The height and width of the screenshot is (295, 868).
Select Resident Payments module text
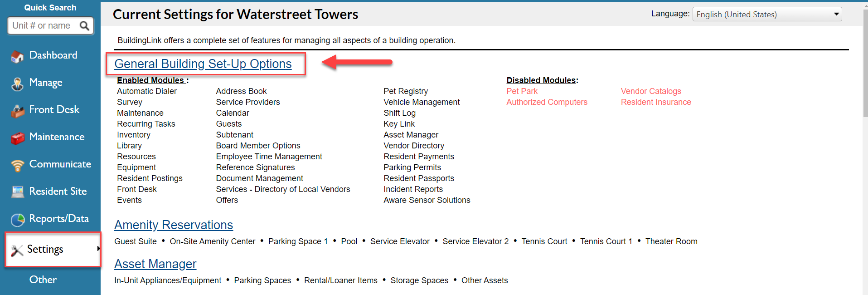[x=419, y=157]
